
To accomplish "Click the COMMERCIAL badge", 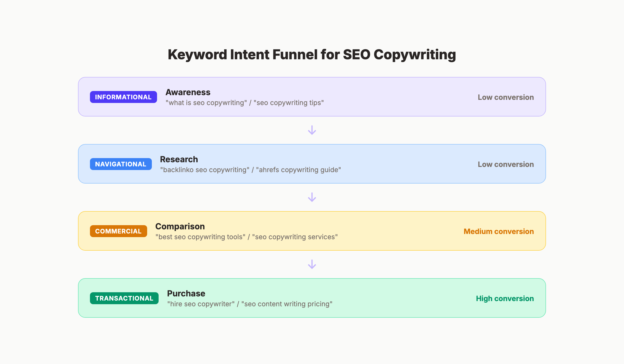I will click(x=118, y=231).
